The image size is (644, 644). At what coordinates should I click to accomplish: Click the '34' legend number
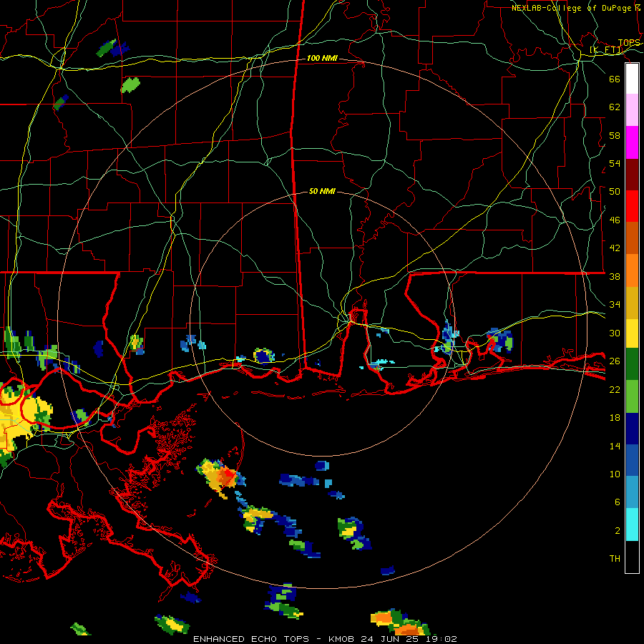[615, 305]
